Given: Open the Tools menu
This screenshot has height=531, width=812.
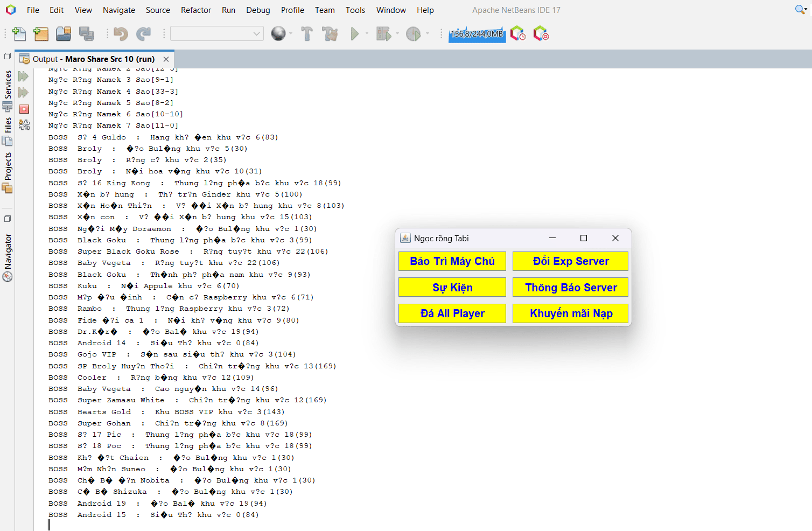Looking at the screenshot, I should click(355, 10).
